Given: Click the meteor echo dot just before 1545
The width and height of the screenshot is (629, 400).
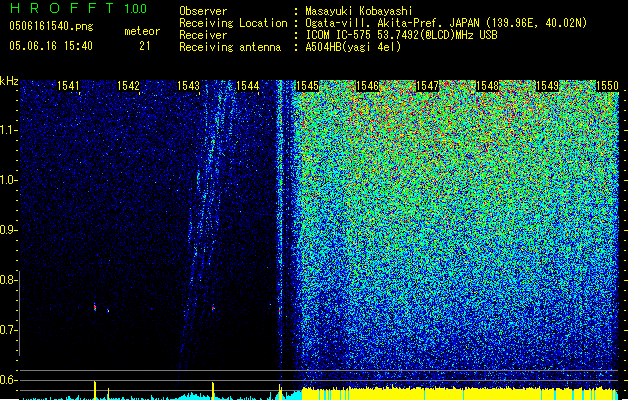Looking at the screenshot, I should tap(280, 311).
